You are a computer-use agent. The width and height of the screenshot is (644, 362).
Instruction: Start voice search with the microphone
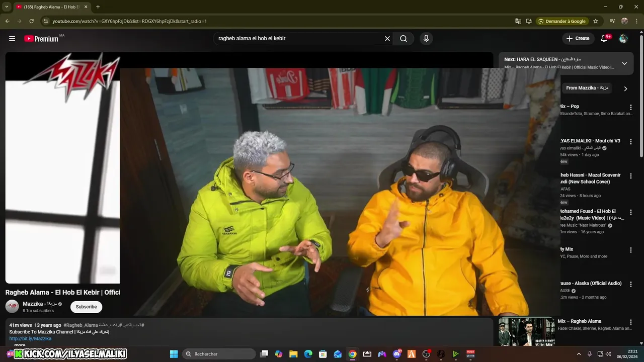(x=426, y=39)
